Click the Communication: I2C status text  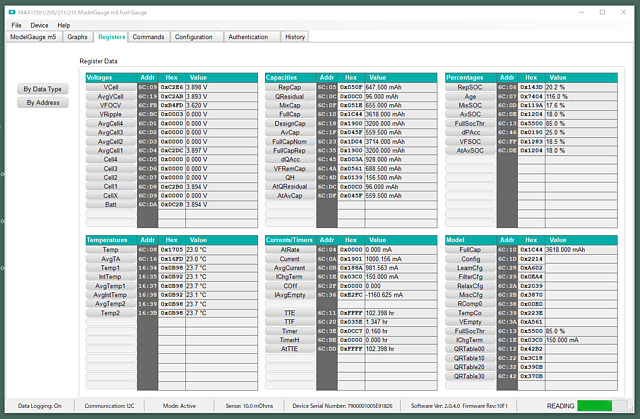tap(109, 406)
